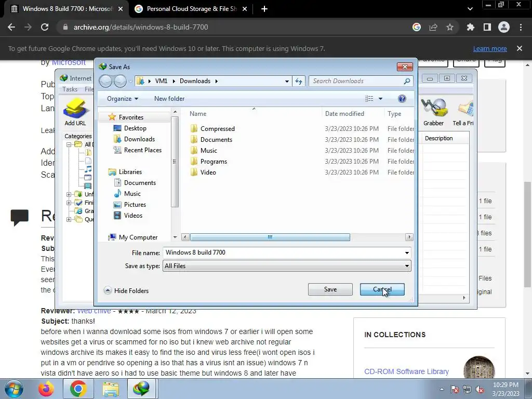532x399 pixels.
Task: Open the CD-ROM Software Library link
Action: [x=406, y=371]
